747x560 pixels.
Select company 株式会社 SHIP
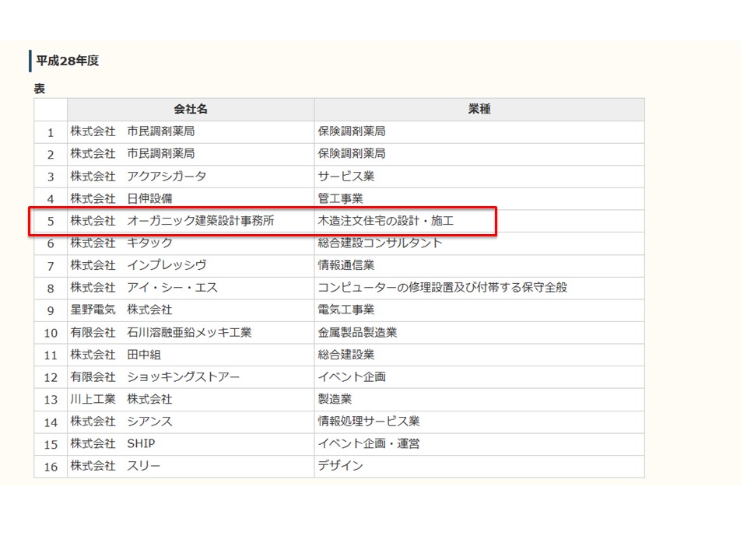pos(113,444)
